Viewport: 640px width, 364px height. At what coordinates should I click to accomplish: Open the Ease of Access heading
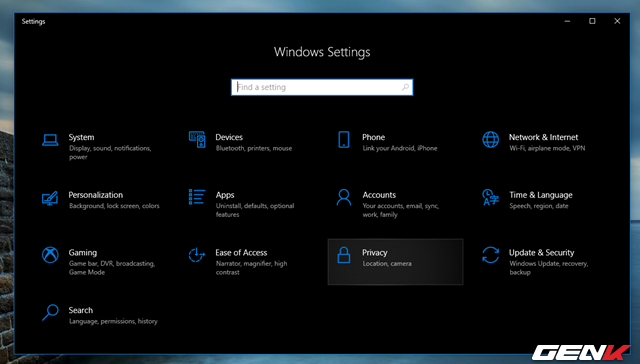[241, 253]
